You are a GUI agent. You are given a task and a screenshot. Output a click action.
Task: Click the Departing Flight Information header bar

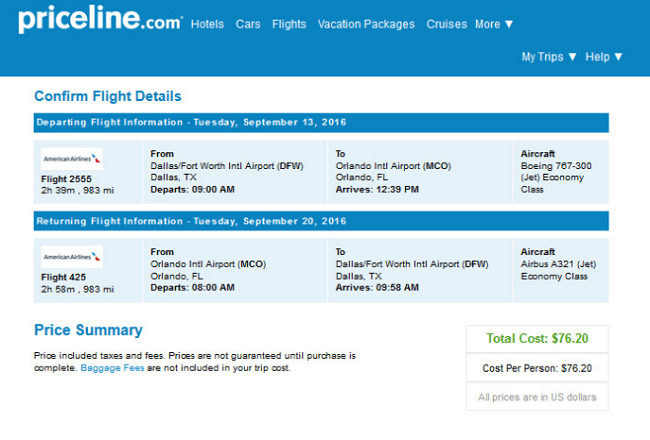(321, 123)
